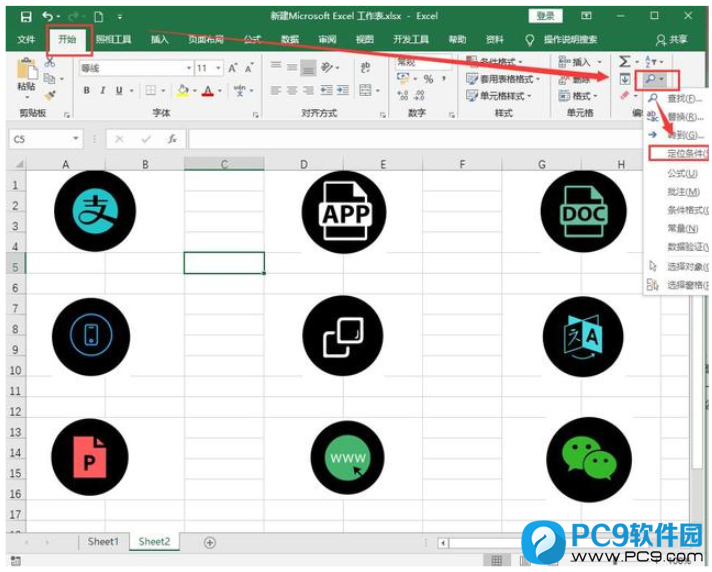Click the Cut scissors icon
The height and width of the screenshot is (572, 712).
click(x=49, y=63)
